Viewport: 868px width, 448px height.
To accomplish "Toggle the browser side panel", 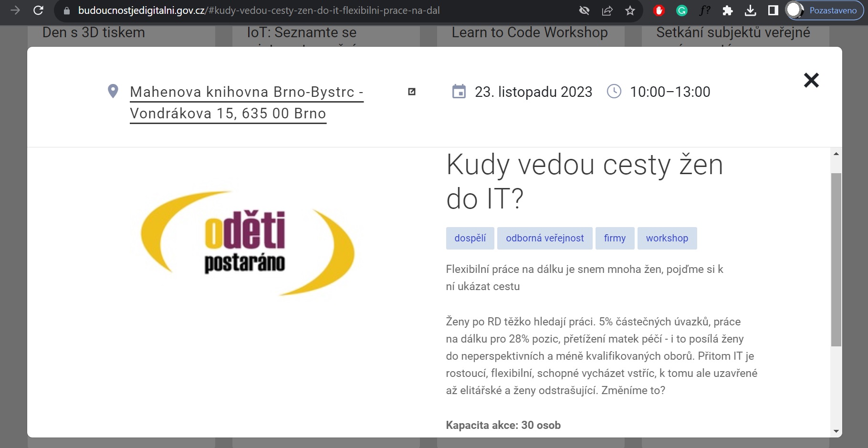I will (773, 10).
